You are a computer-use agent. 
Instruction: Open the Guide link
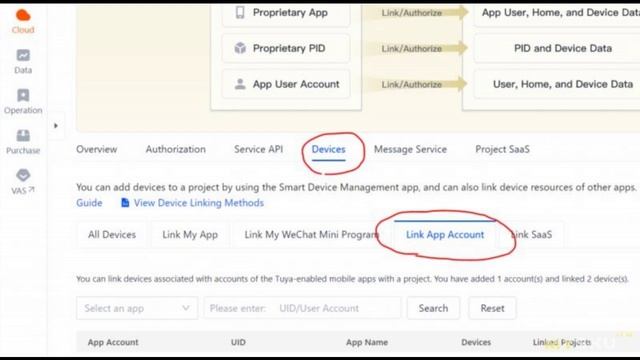89,203
